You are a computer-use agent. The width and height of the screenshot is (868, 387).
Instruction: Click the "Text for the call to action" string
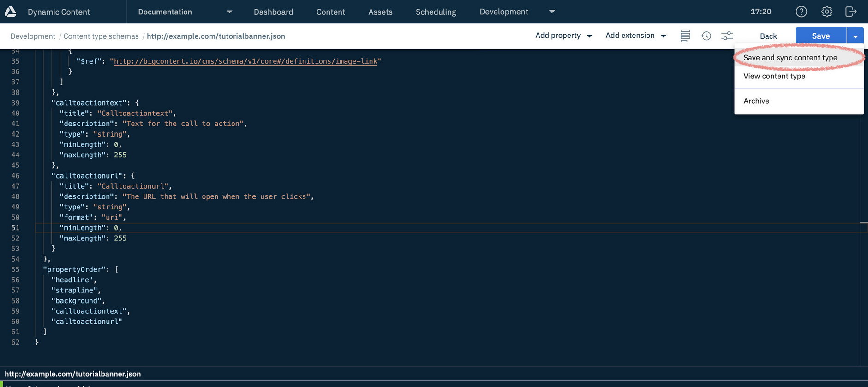[x=183, y=124]
